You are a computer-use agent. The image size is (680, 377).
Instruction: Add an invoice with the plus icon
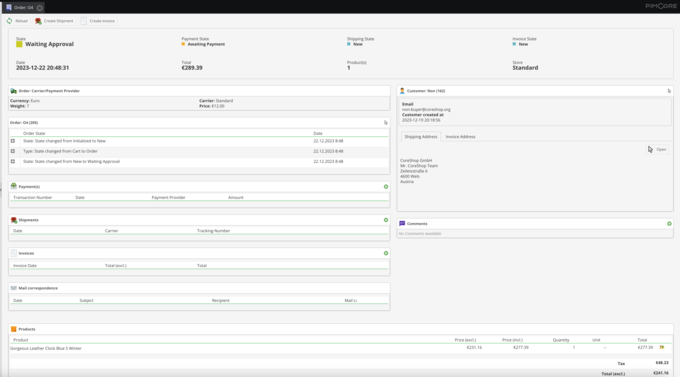click(x=386, y=253)
